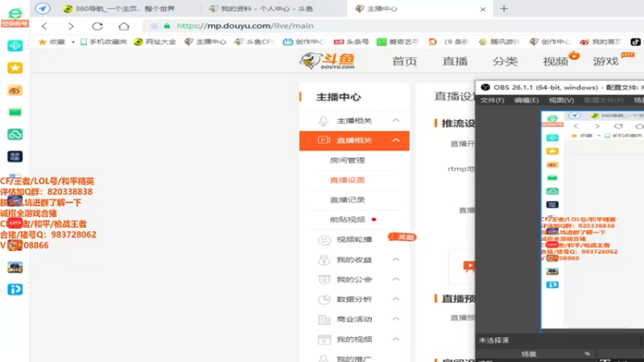Click the Douyu logo in the site header
The height and width of the screenshot is (362, 644).
point(327,61)
